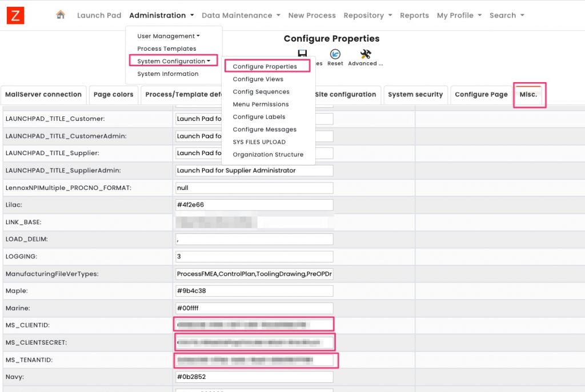This screenshot has height=392, width=585.
Task: Click the red Z application logo
Action: [x=15, y=15]
